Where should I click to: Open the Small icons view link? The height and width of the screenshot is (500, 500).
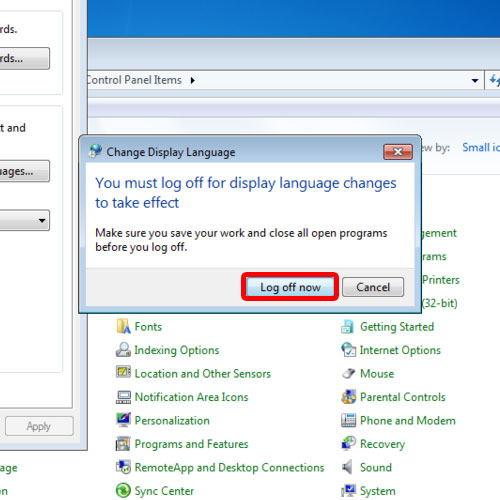point(481,147)
